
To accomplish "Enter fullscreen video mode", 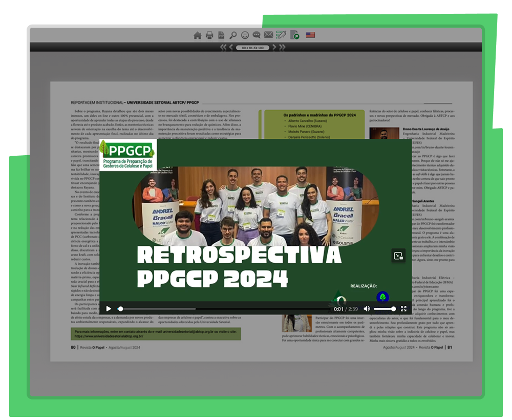I will coord(403,309).
